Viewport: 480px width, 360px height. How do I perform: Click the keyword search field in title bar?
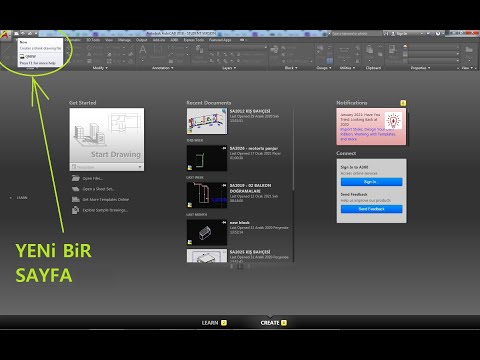click(x=357, y=34)
